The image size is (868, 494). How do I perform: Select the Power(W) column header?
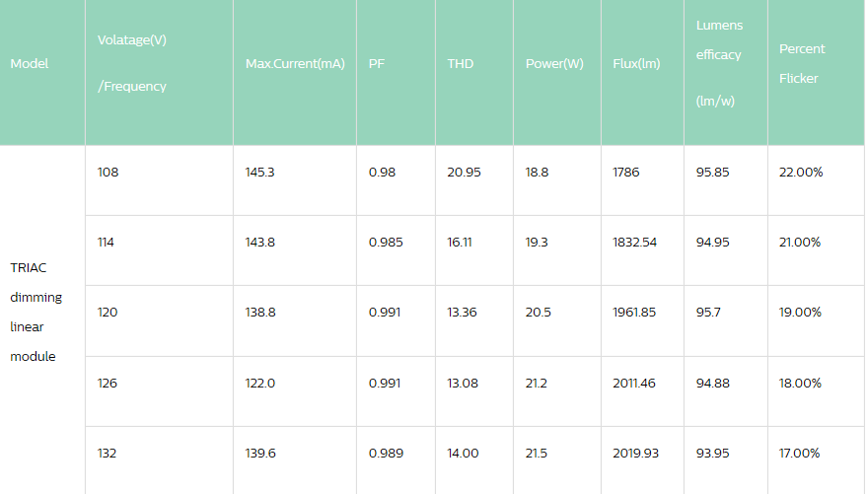click(554, 64)
